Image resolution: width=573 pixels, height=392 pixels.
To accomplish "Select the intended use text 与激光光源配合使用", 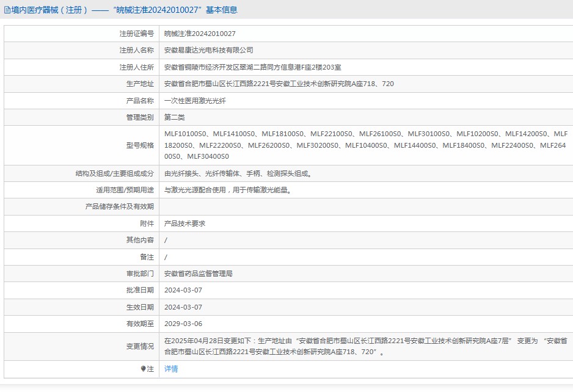I will 195,190.
